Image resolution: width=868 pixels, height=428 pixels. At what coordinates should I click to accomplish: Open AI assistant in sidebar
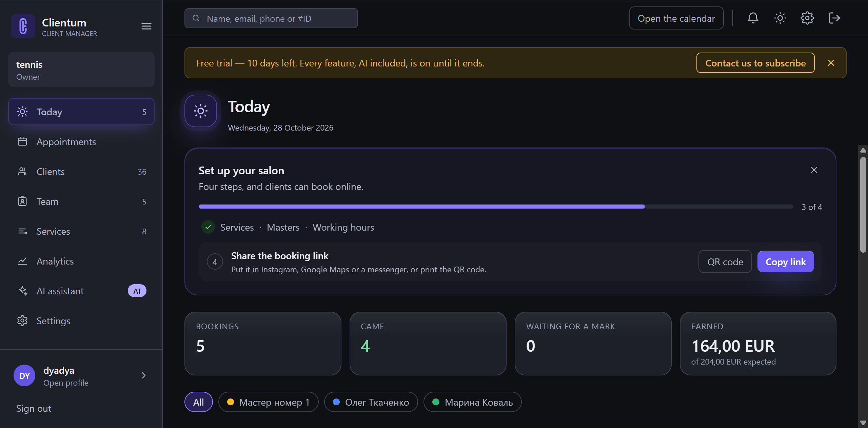tap(81, 291)
